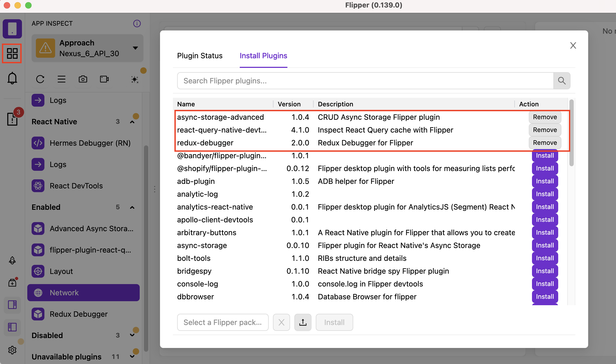
Task: Open Setup Doctor with the alert badge
Action: (12, 119)
